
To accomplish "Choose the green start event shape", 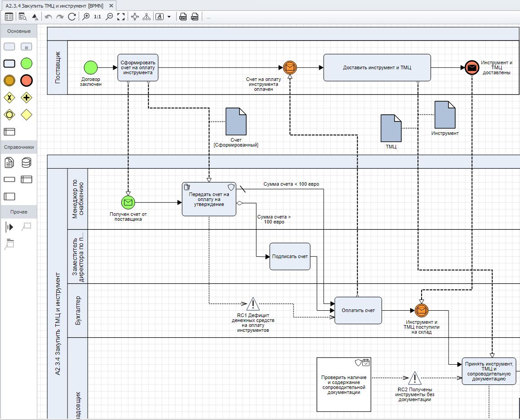I will tap(27, 63).
